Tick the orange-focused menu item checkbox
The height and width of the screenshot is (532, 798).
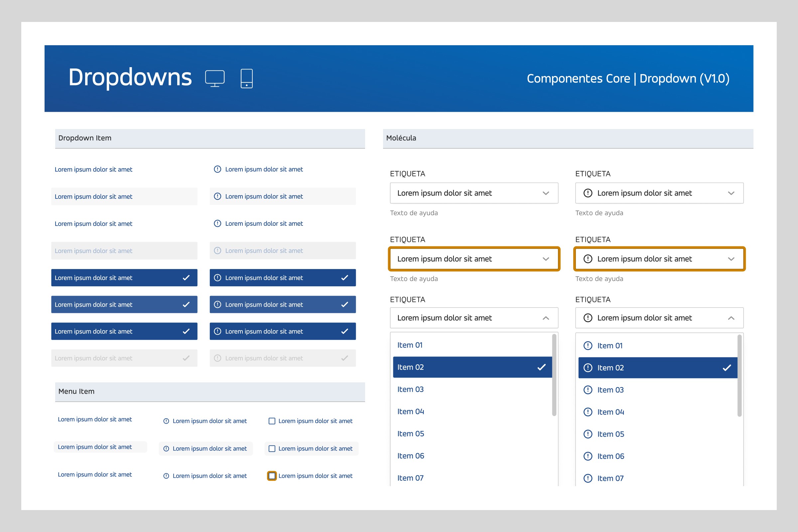[272, 476]
